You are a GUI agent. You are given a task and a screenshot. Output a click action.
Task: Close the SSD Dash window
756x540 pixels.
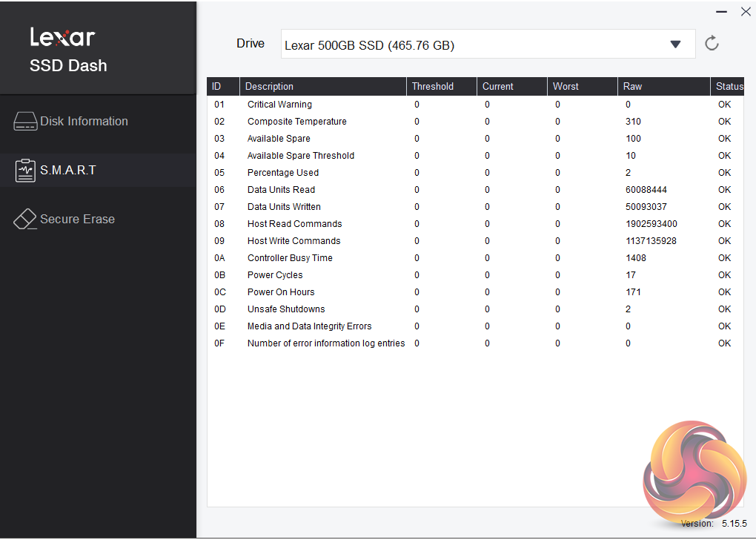coord(746,12)
